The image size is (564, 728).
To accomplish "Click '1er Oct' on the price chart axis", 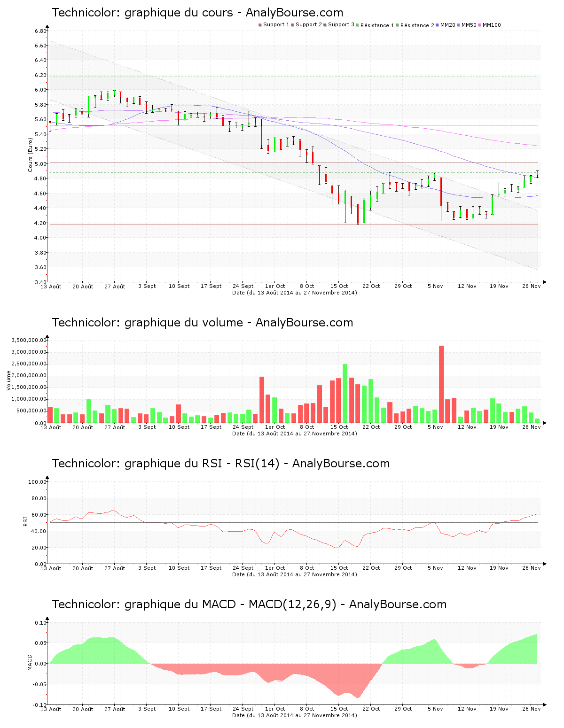I will coord(275,286).
